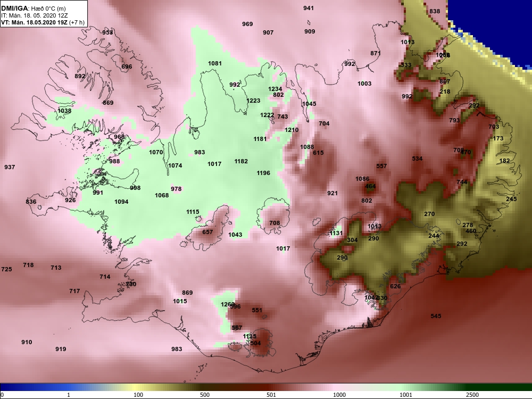Click the map value 892

point(80,76)
